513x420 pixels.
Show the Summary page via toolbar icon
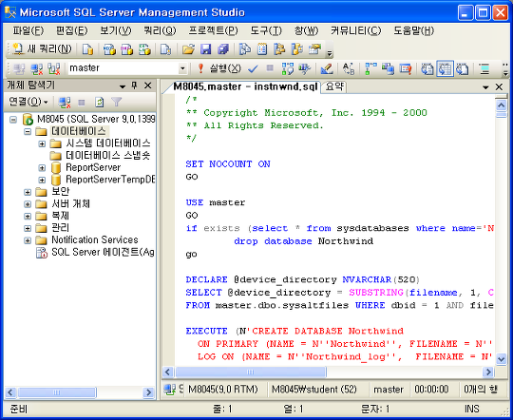tap(262, 49)
